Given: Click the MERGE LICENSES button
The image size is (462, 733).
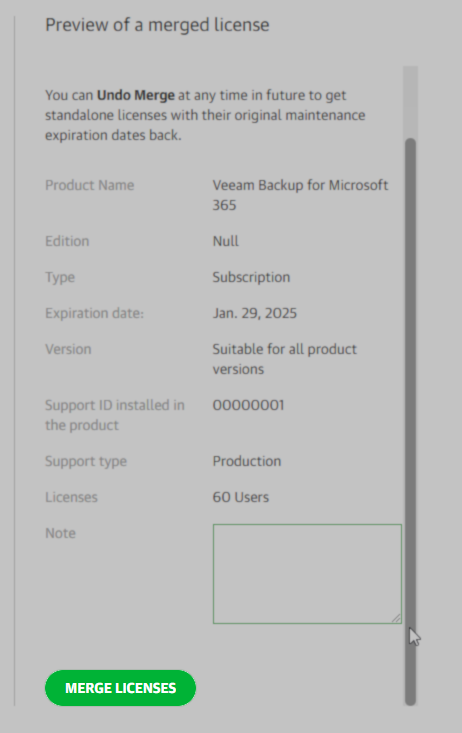Looking at the screenshot, I should point(120,688).
